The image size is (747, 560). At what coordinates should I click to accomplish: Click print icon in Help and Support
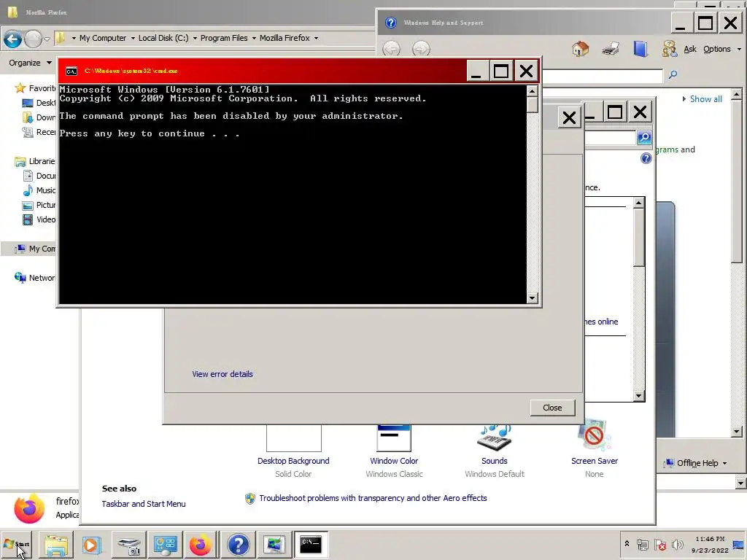tap(611, 49)
